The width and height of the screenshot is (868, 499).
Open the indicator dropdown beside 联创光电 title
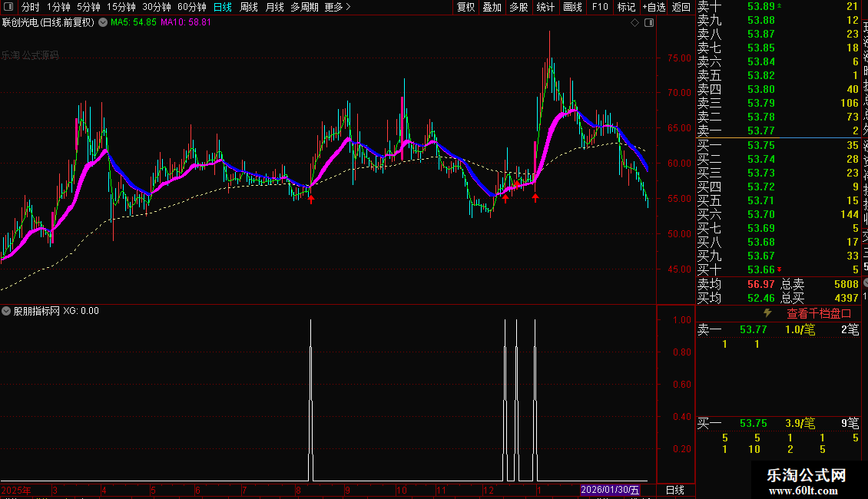point(103,23)
